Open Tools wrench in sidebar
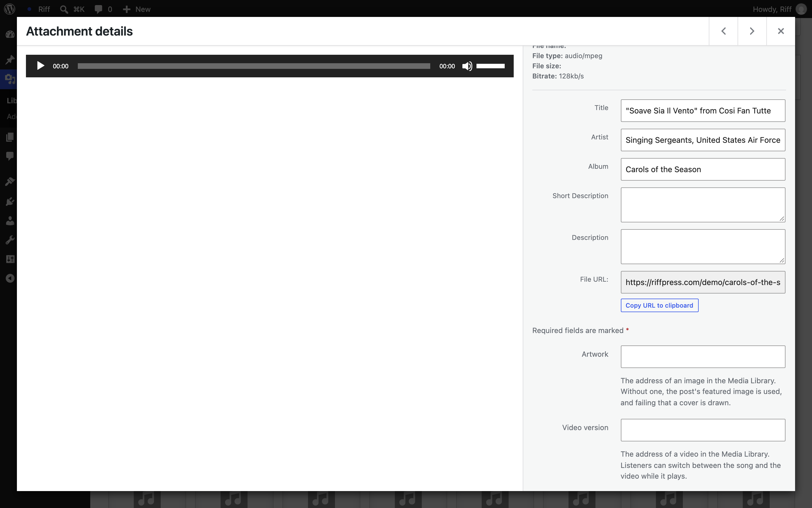The image size is (812, 508). (x=10, y=240)
